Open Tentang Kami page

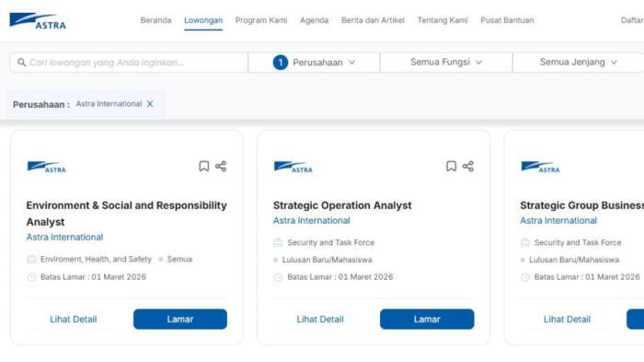tap(443, 20)
